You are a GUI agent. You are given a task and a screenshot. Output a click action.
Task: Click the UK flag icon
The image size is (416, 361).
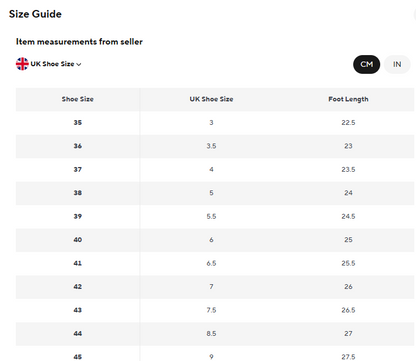point(22,64)
